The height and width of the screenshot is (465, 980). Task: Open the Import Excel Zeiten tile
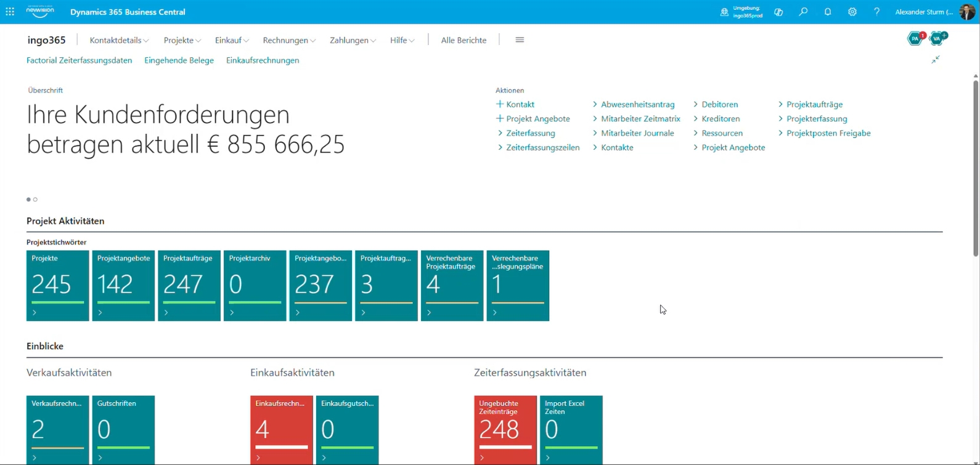pyautogui.click(x=571, y=430)
